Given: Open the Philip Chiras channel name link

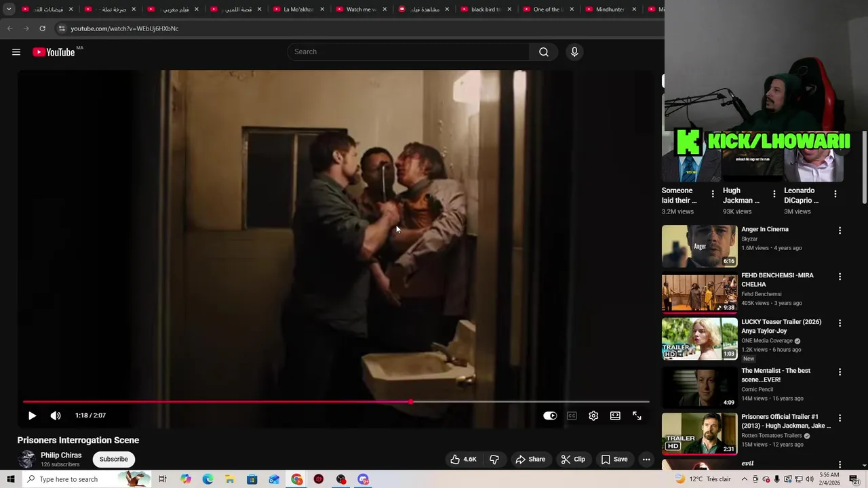Looking at the screenshot, I should tap(61, 455).
